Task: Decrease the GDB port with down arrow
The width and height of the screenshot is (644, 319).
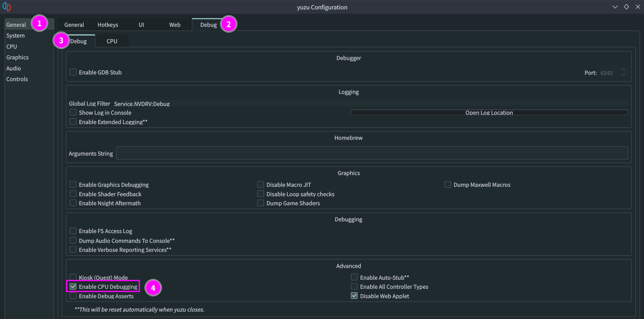Action: click(x=624, y=74)
